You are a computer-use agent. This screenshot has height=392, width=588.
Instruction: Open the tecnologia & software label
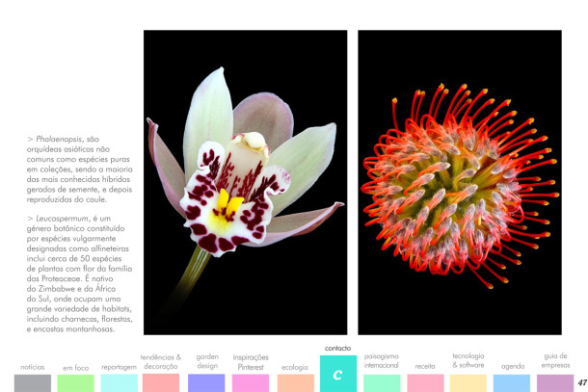468,361
